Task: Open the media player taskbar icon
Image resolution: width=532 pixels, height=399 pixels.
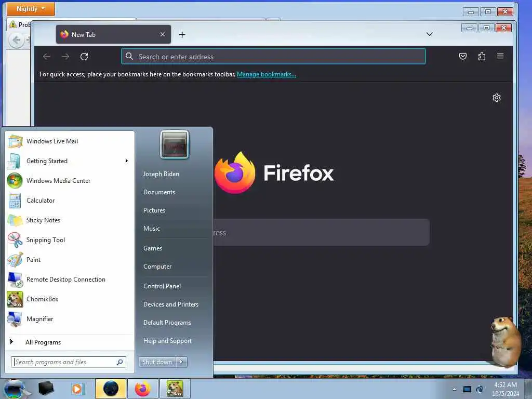Action: (77, 389)
